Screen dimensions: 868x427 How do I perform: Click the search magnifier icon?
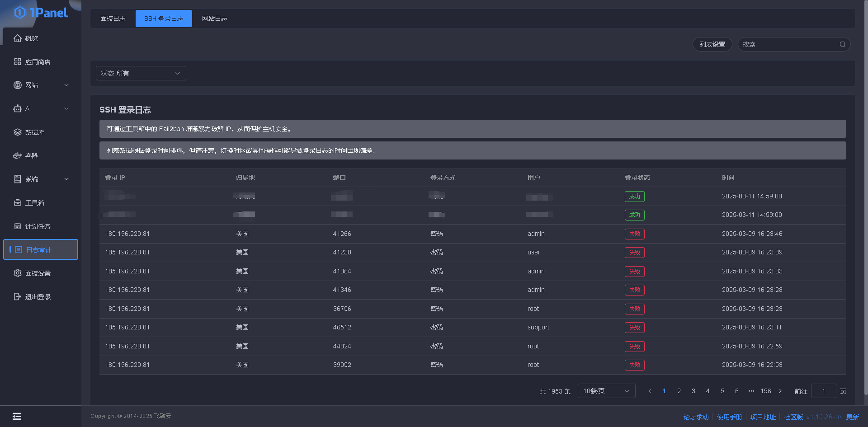pos(843,44)
